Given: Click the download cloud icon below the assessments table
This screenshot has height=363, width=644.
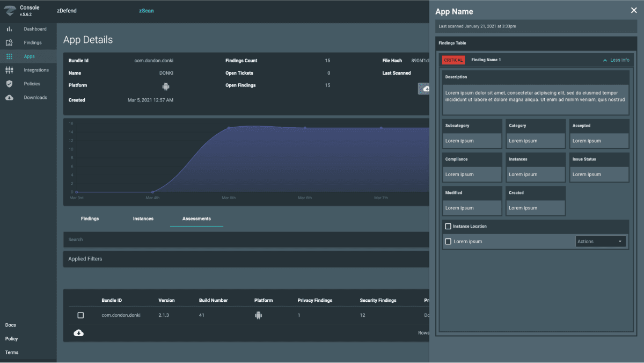Looking at the screenshot, I should [x=78, y=332].
